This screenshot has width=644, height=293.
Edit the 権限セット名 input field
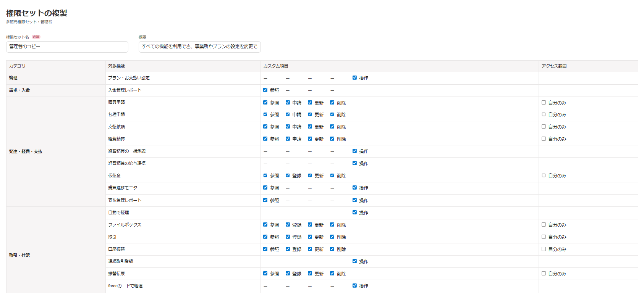coord(67,47)
